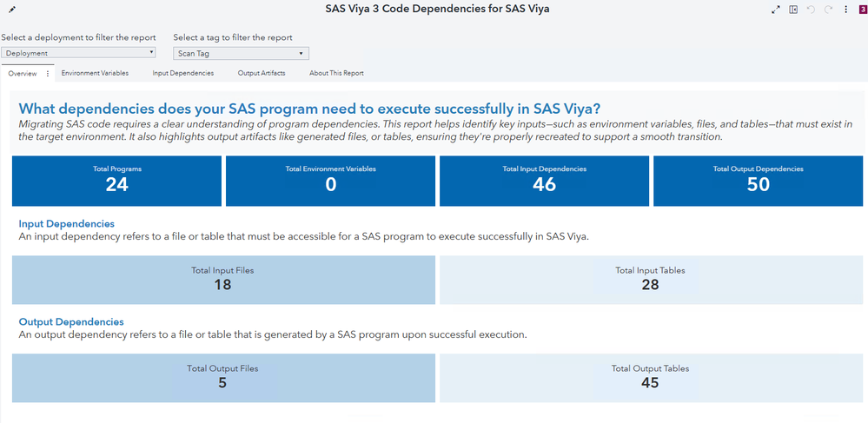Viewport: 868px width, 423px height.
Task: Select the Overview tab
Action: pyautogui.click(x=22, y=73)
